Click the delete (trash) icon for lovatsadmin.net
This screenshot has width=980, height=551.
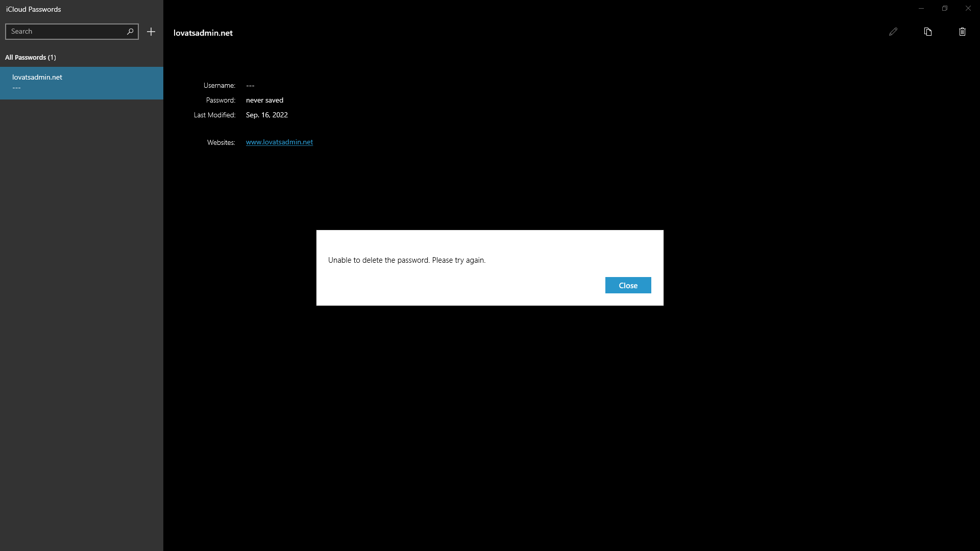963,32
